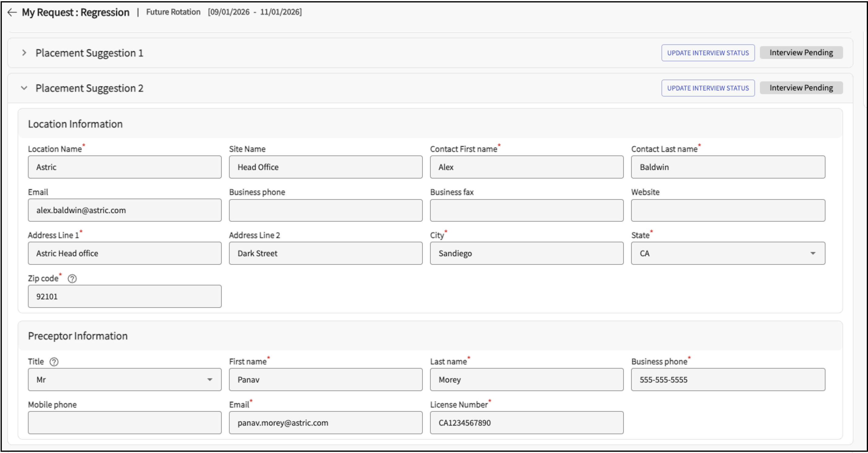Focus the Address Line 2 field
This screenshot has width=868, height=453.
tap(326, 253)
